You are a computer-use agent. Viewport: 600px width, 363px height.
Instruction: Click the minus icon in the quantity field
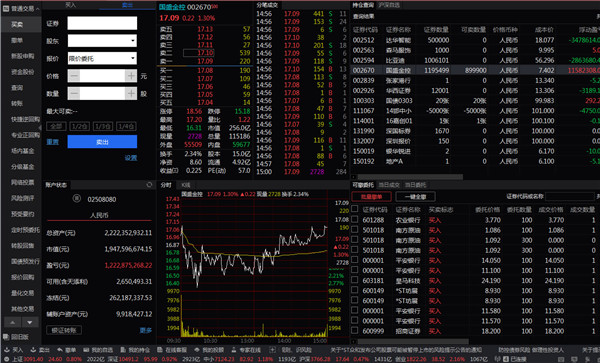click(x=74, y=93)
